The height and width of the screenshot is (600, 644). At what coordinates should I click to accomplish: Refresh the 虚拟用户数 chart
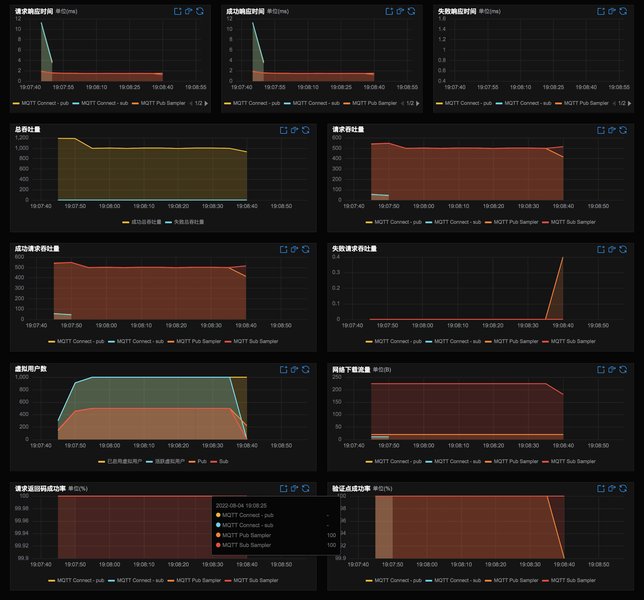coord(306,370)
